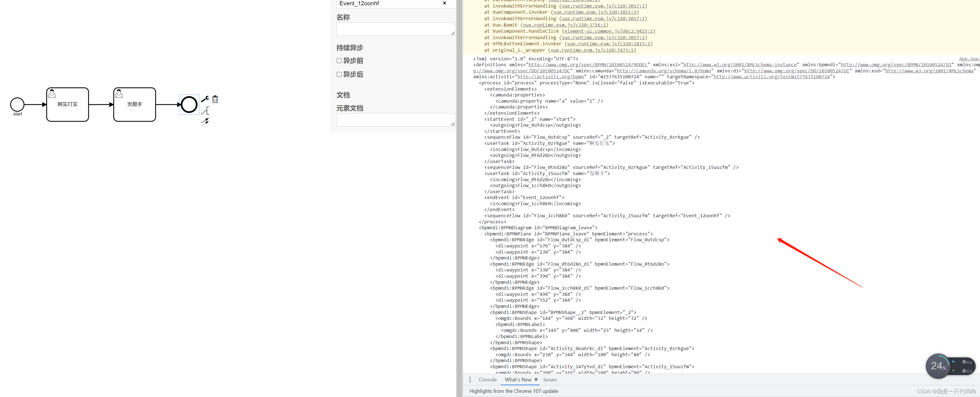Switch to the Console tab

point(487,379)
